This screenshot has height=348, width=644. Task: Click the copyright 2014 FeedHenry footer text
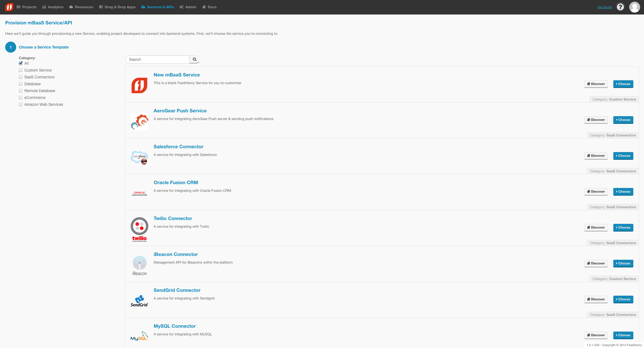(614, 345)
